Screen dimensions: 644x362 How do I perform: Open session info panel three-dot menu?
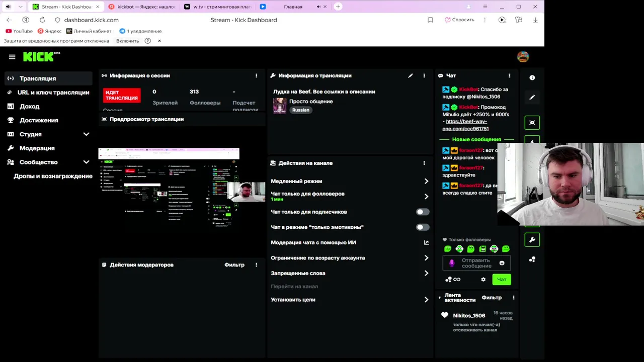pos(256,76)
